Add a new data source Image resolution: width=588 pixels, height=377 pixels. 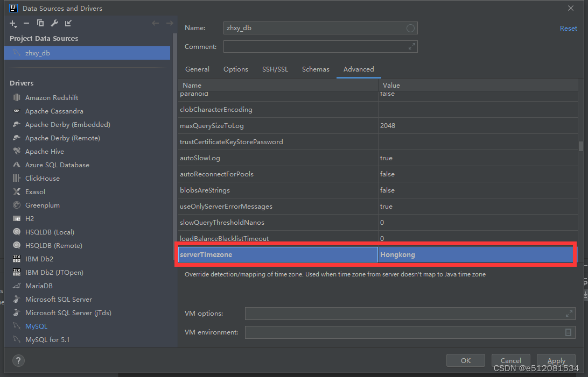[13, 23]
